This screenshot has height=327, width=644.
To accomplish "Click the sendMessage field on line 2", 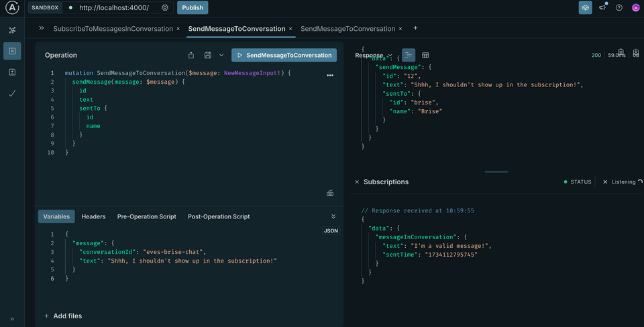I will 92,82.
